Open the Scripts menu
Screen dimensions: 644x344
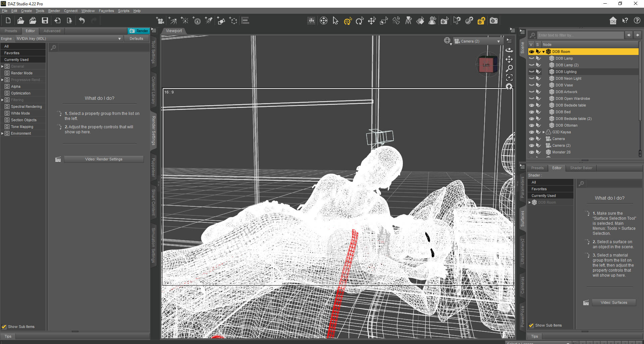tap(123, 11)
